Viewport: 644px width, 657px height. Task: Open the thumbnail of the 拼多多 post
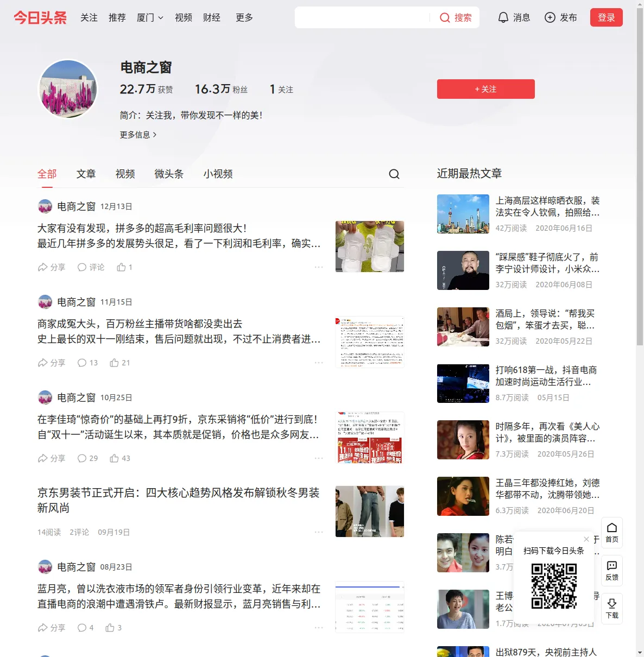click(x=370, y=247)
